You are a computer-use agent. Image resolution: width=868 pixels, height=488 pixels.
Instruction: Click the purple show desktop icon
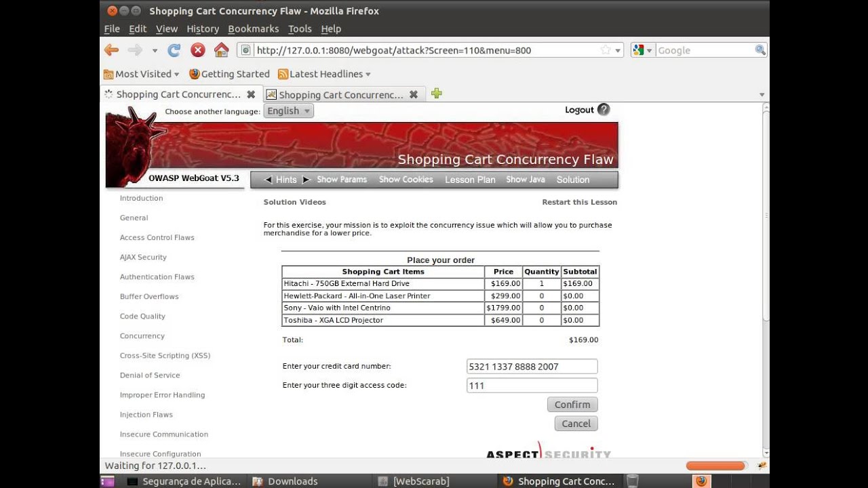(108, 481)
